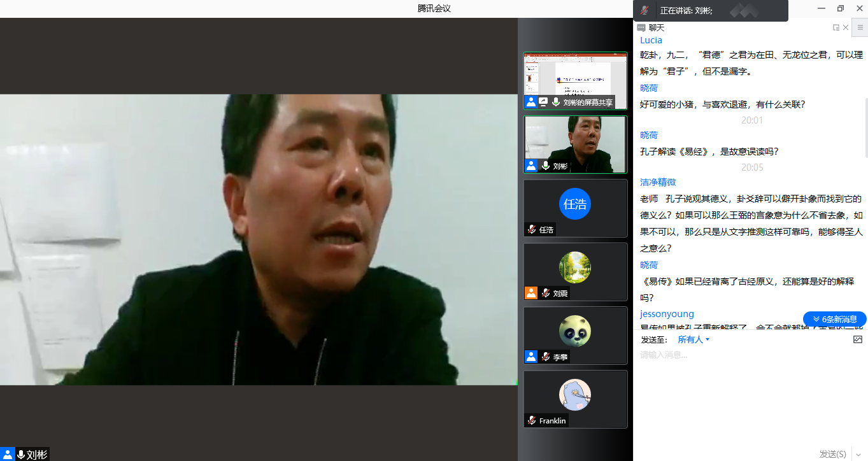Click the user icon on 李季's tile
Image resolution: width=868 pixels, height=461 pixels.
(x=531, y=357)
